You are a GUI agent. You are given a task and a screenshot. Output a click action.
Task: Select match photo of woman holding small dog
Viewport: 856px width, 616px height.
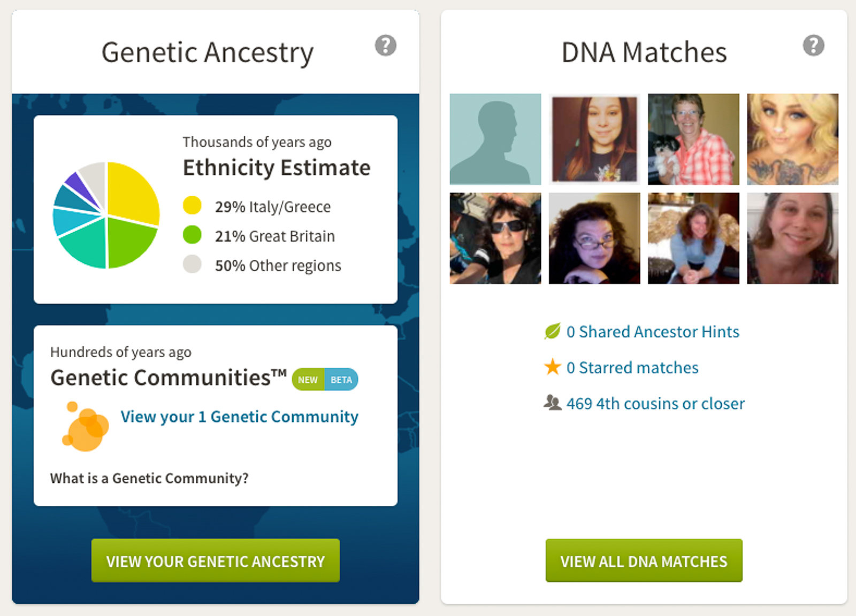click(693, 139)
